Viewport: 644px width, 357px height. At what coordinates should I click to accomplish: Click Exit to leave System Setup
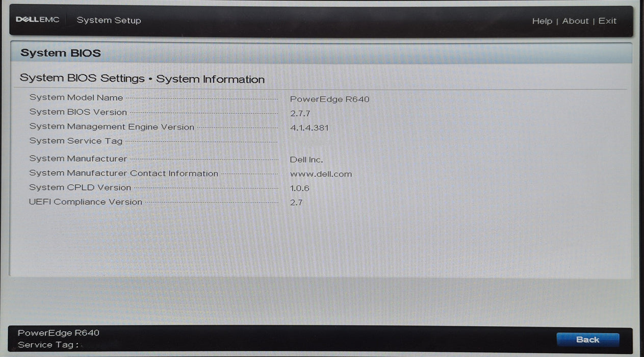pos(607,21)
